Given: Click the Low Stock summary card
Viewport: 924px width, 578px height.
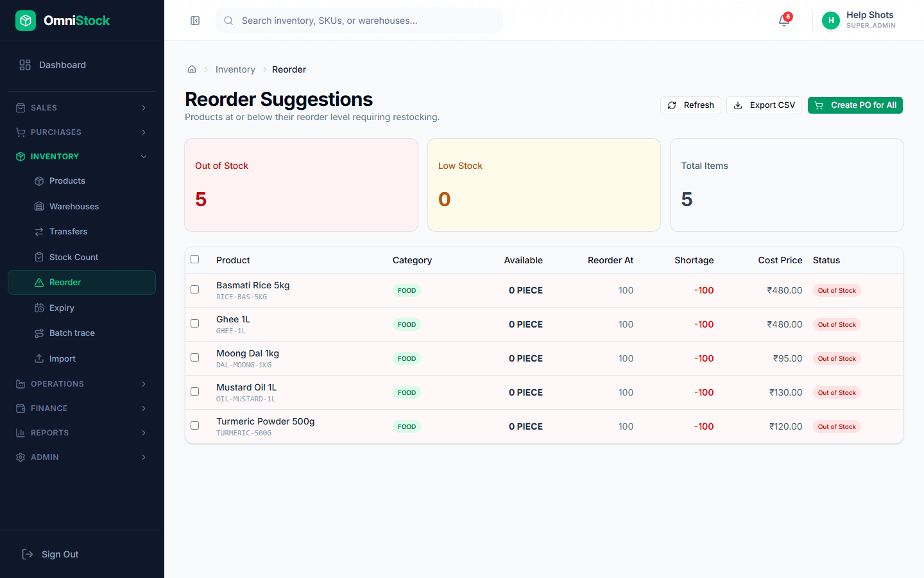Looking at the screenshot, I should click(x=544, y=185).
